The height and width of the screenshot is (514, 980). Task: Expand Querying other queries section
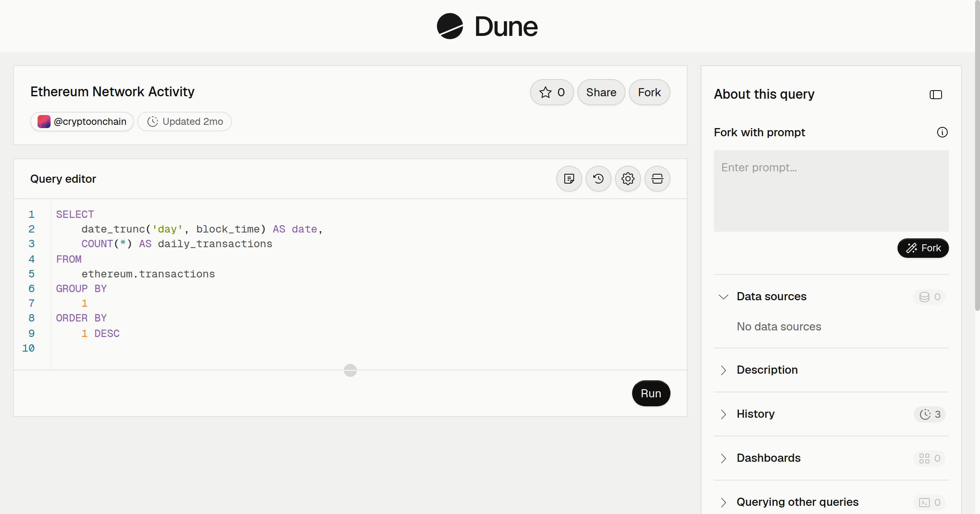tap(723, 502)
